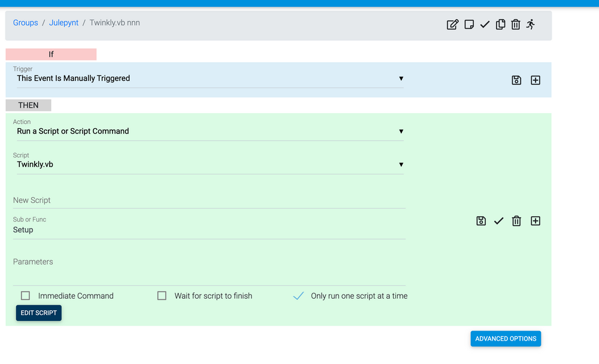This screenshot has height=364, width=599.
Task: Delete the action with trash icon
Action: tap(516, 221)
